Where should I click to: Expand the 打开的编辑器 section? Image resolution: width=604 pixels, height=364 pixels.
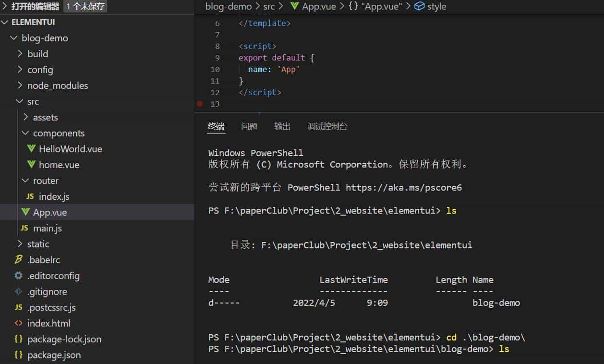(35, 6)
